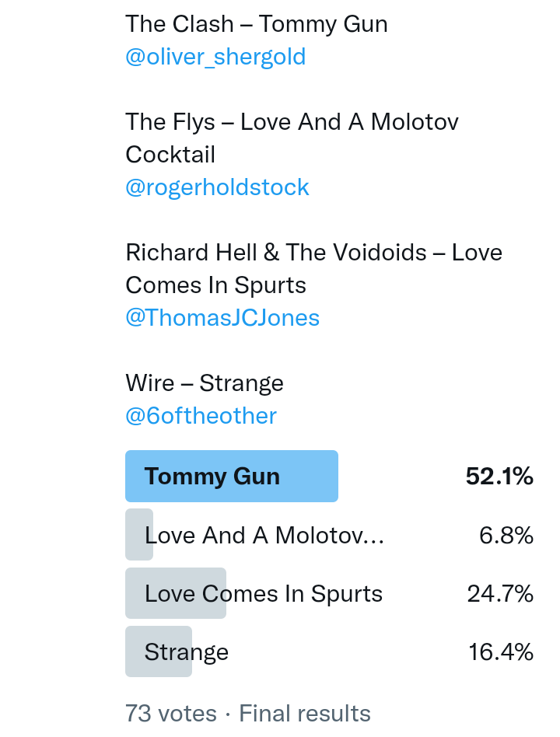This screenshot has height=737, width=560.
Task: Click 'The Flys – Love And A Molotov' text
Action: coord(292,122)
